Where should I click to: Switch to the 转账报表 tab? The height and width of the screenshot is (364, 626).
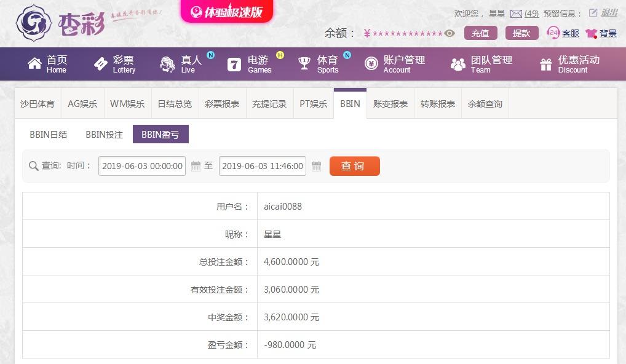coord(438,104)
